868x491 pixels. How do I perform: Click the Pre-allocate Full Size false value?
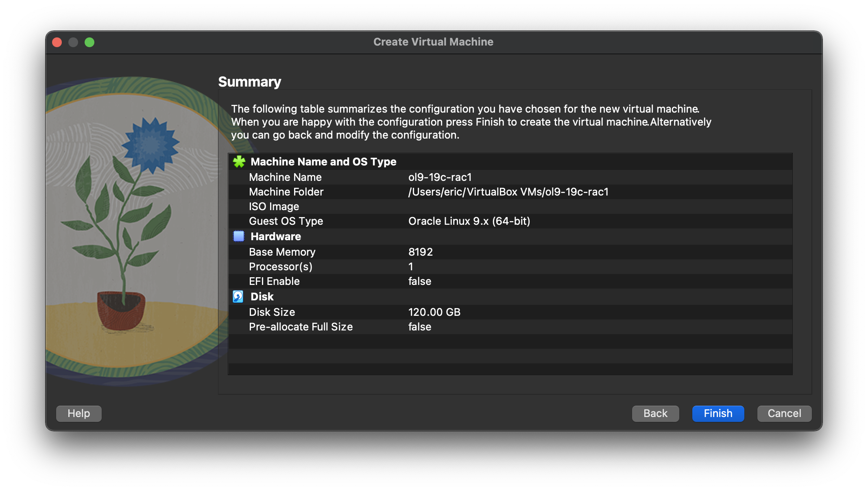[420, 327]
